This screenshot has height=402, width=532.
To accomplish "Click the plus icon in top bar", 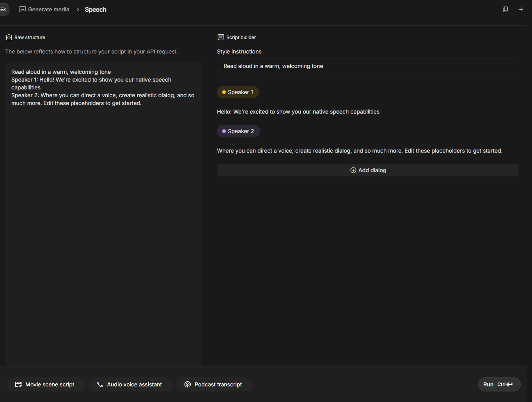I will (521, 9).
